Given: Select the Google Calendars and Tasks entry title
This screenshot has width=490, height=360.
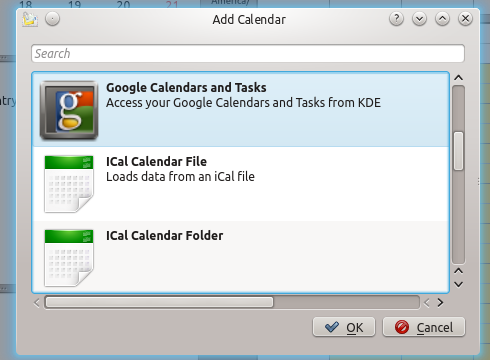Looking at the screenshot, I should point(186,88).
